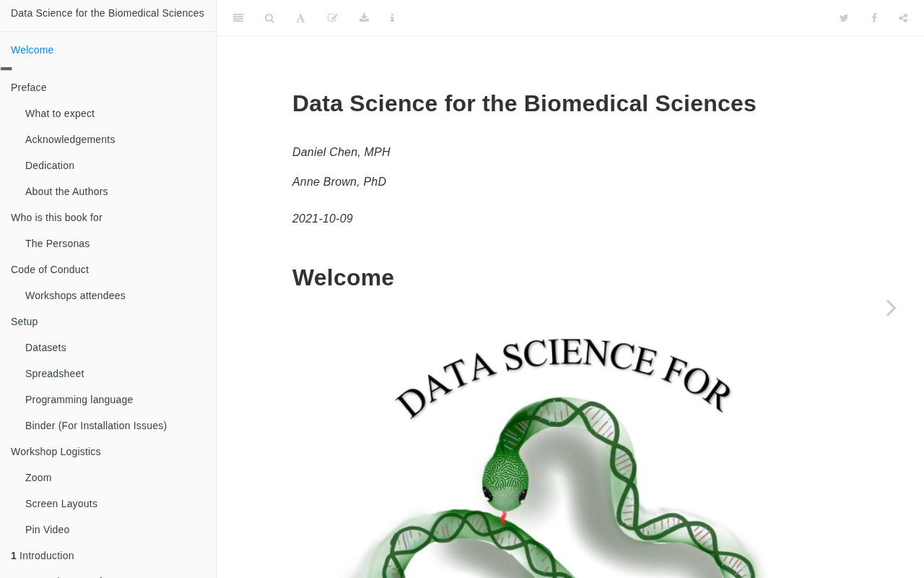This screenshot has height=578, width=924.
Task: Open About the Authors section
Action: (66, 191)
